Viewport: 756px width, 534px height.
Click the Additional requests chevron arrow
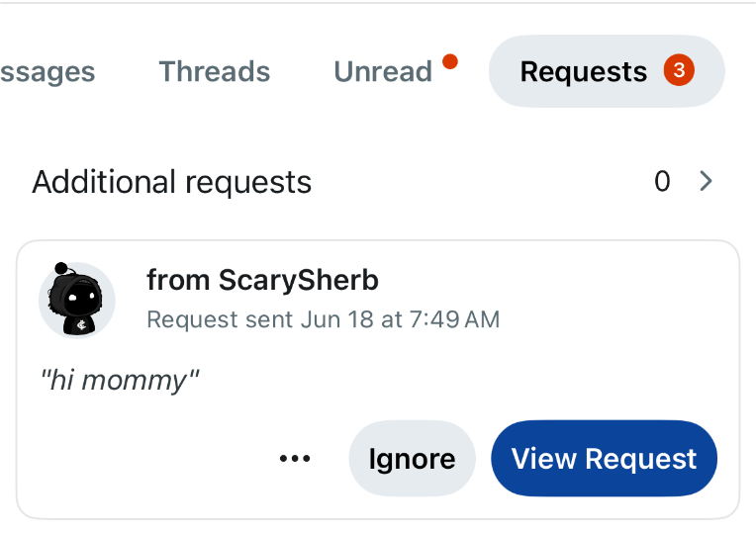click(706, 181)
